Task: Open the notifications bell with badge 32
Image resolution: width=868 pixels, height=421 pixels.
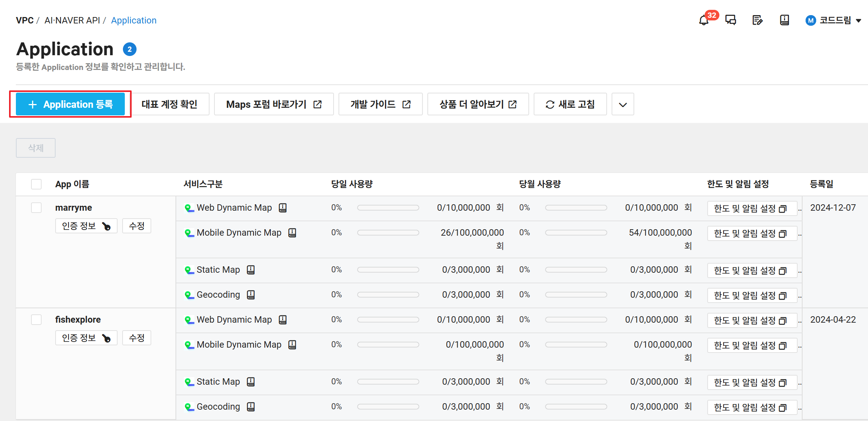Action: tap(704, 20)
